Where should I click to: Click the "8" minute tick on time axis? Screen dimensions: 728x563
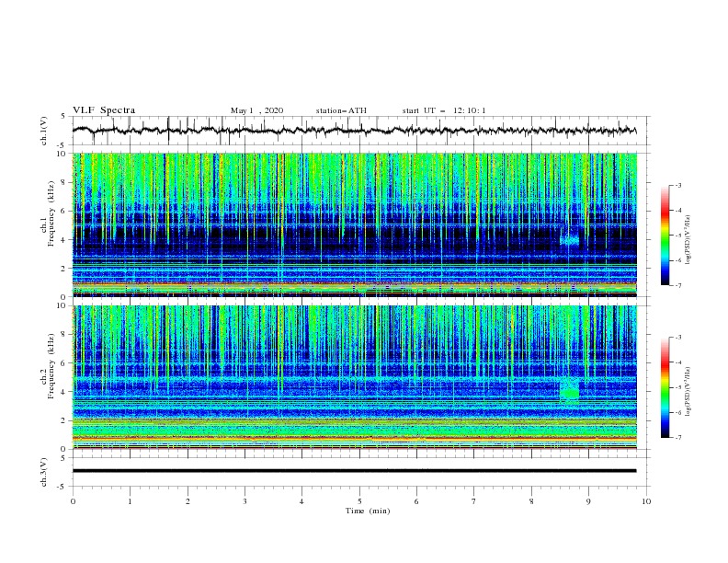pyautogui.click(x=531, y=501)
